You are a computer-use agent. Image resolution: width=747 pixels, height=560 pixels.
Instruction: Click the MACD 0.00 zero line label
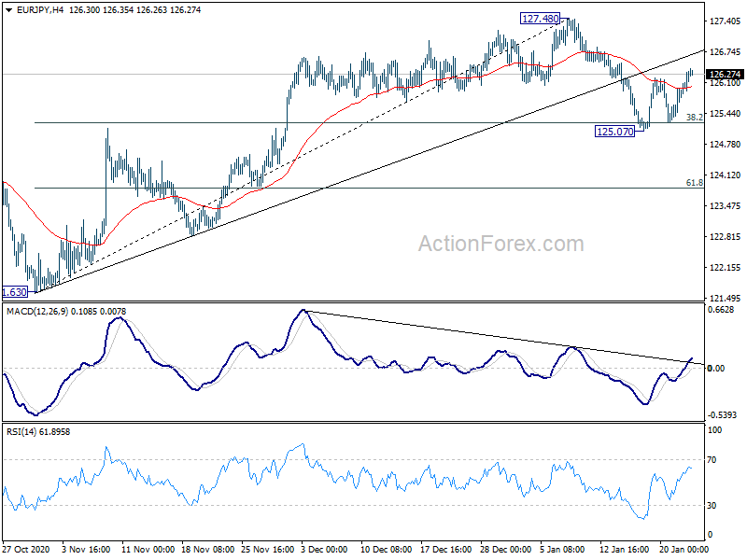click(x=716, y=368)
